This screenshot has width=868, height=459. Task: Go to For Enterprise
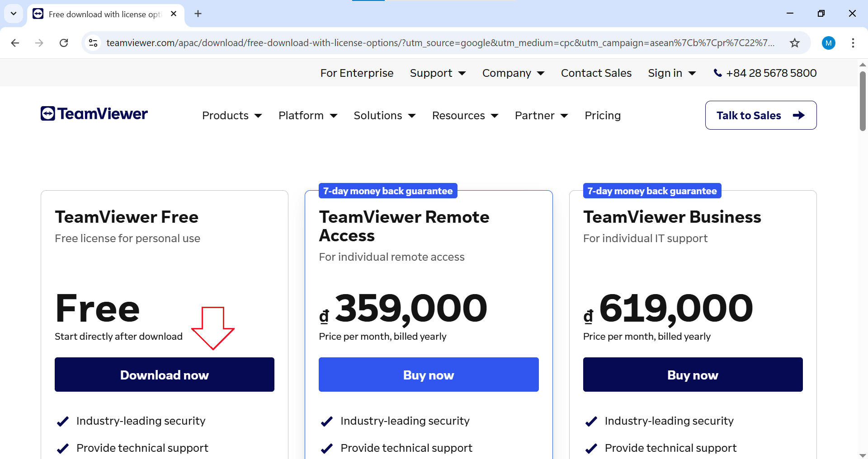tap(357, 73)
